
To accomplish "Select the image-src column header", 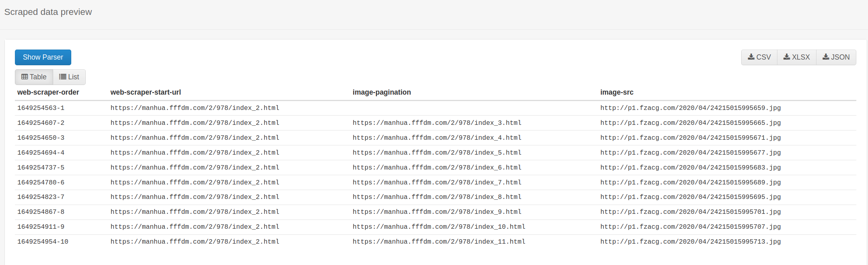I will [617, 92].
